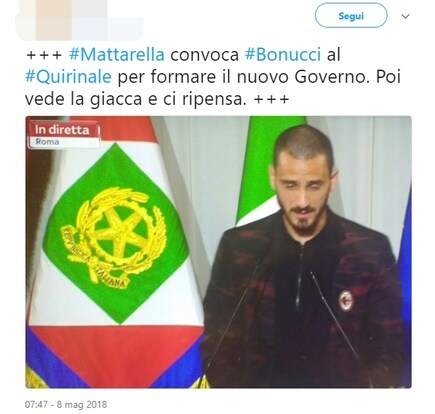This screenshot has width=435, height=414.
Task: Follow the #Quirinale hashtag link
Action: coord(68,77)
